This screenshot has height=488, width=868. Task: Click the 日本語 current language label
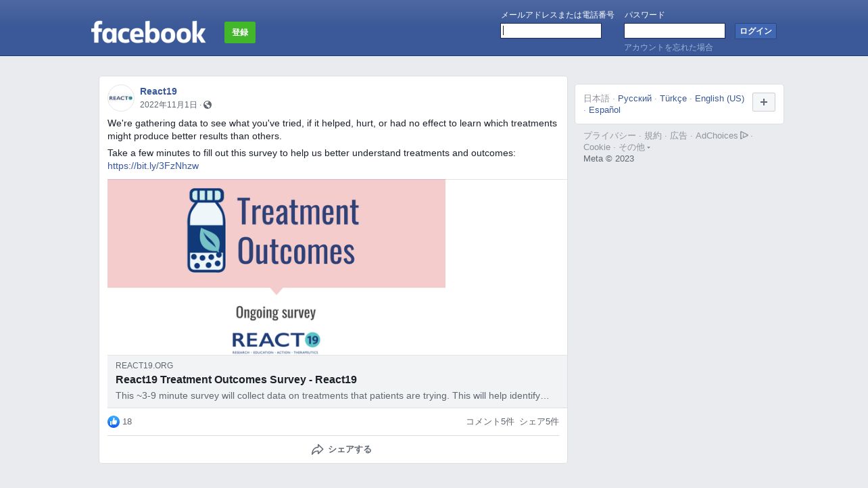[596, 98]
